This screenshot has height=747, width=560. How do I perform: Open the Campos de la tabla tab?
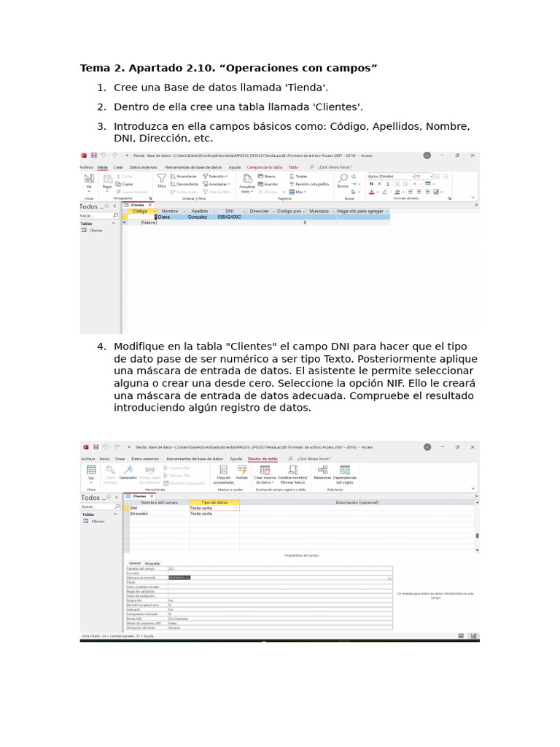[264, 167]
